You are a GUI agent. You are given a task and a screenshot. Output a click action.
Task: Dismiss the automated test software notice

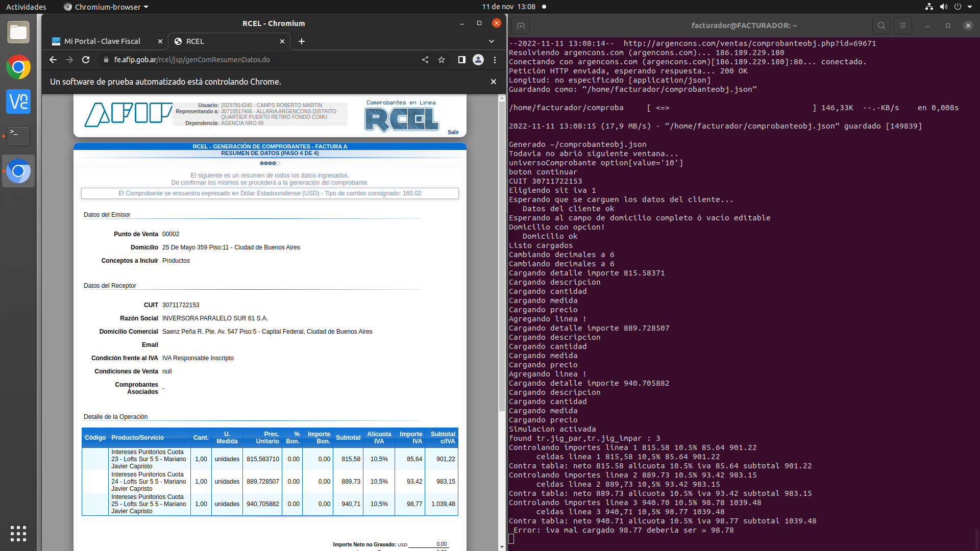pyautogui.click(x=494, y=82)
